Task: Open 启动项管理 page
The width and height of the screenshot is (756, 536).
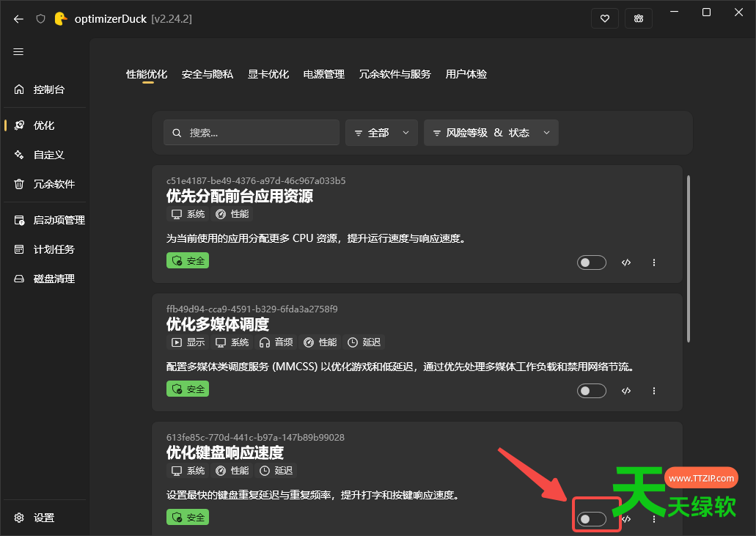Action: pyautogui.click(x=44, y=220)
